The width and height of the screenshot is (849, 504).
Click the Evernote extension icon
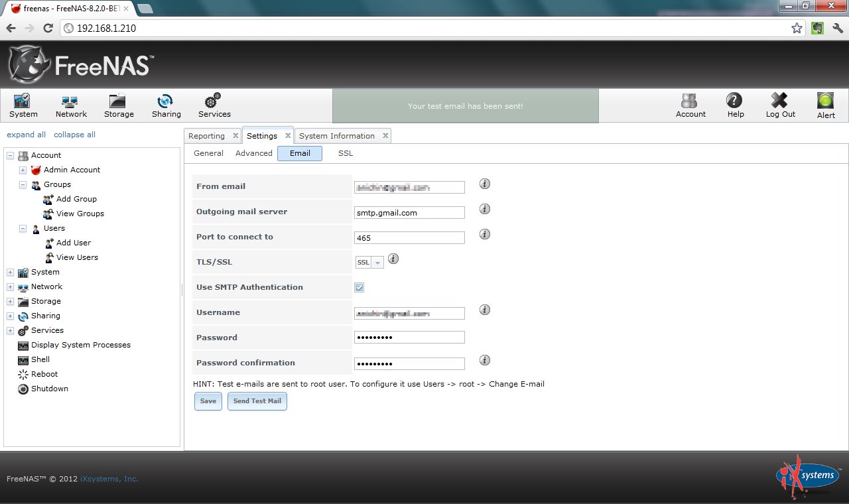(x=818, y=29)
